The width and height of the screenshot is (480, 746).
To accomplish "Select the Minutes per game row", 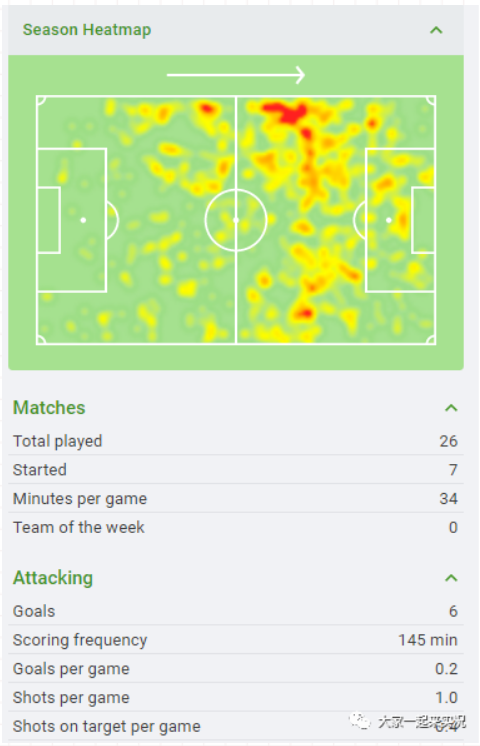I will (x=235, y=499).
